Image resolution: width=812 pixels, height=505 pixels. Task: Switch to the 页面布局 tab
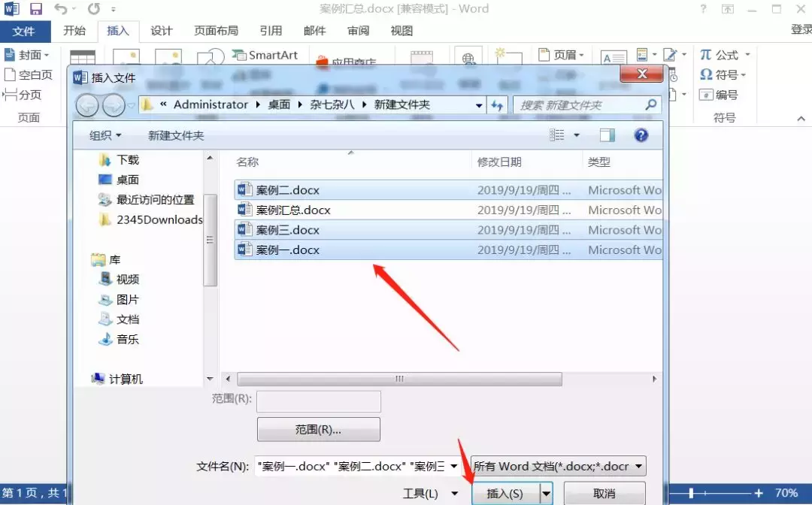(216, 31)
